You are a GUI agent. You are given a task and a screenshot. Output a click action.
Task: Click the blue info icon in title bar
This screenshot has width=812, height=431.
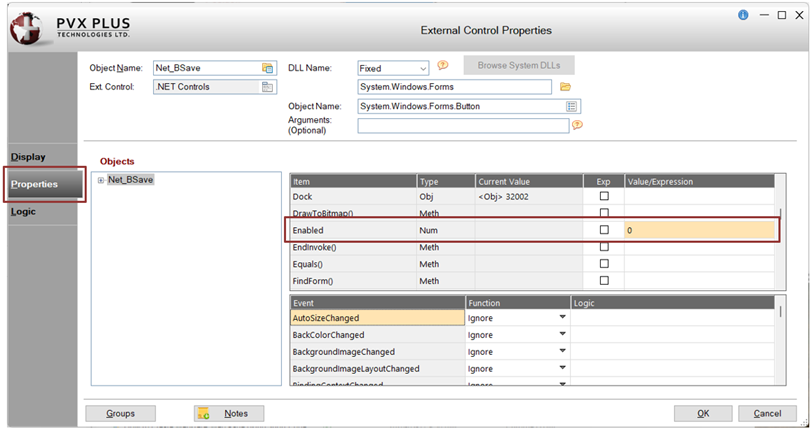click(x=743, y=15)
